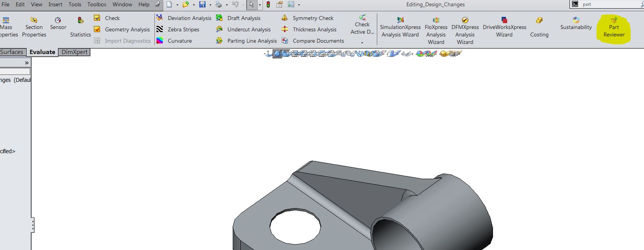644x250 pixels.
Task: Save the document with the floppy icon
Action: point(202,4)
